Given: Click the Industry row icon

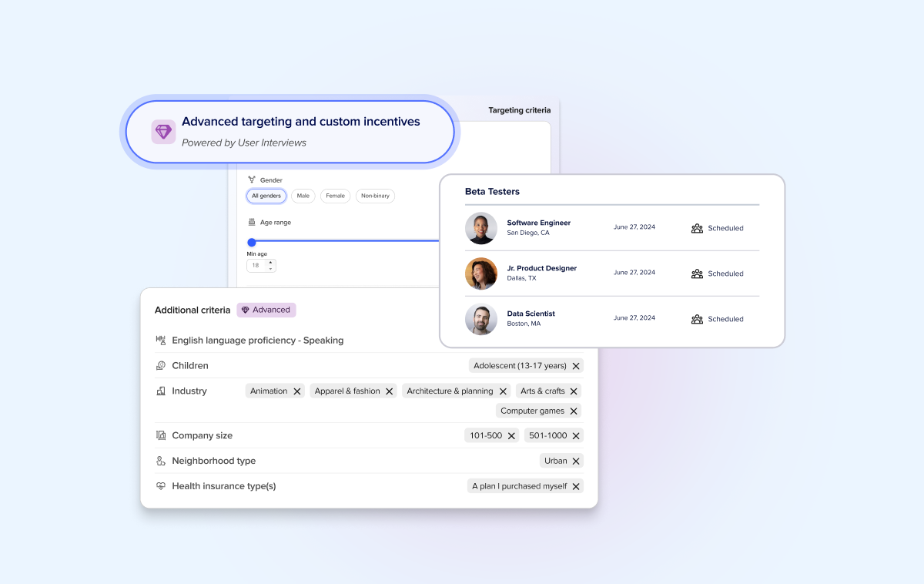Looking at the screenshot, I should 161,391.
